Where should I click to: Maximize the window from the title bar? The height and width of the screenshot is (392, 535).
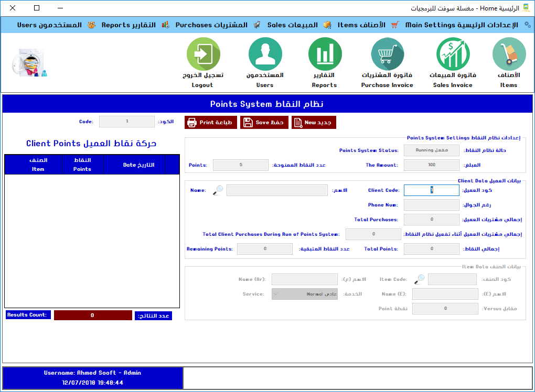pos(37,8)
